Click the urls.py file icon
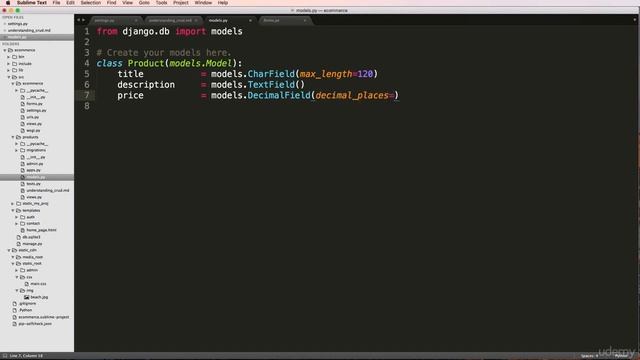640x360 pixels. [x=22, y=117]
